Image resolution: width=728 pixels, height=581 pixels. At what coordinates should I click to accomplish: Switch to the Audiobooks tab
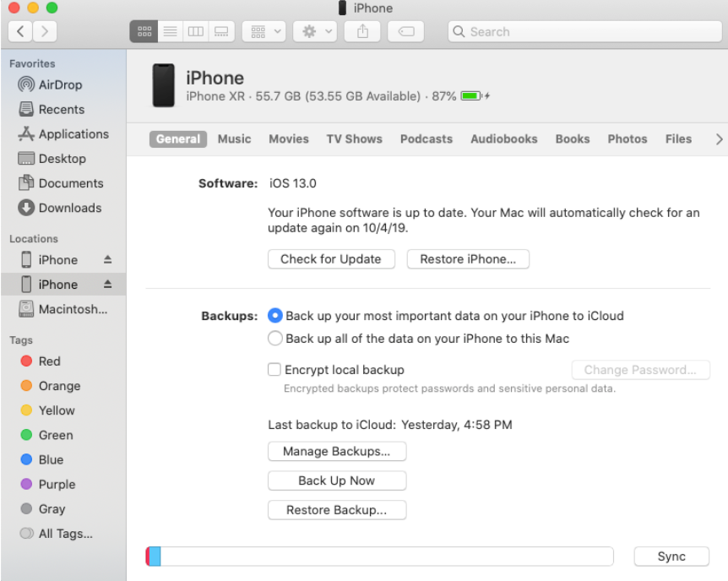click(x=504, y=138)
